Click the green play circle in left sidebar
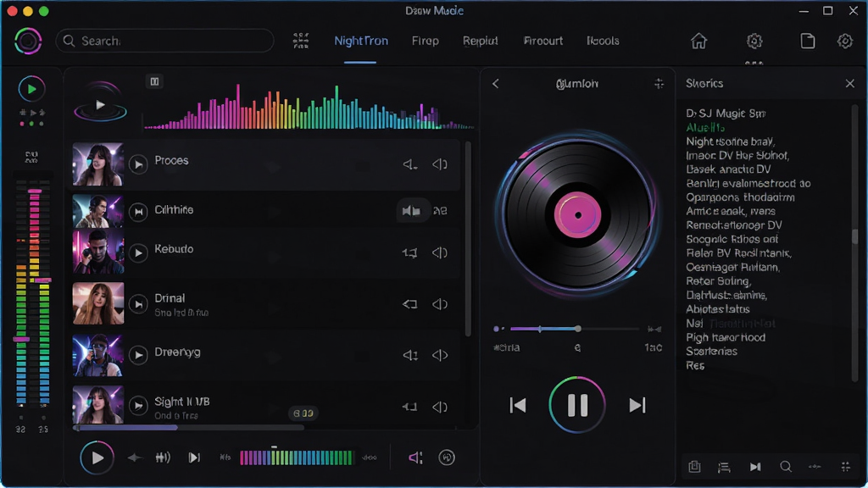This screenshot has width=868, height=488. tap(31, 88)
